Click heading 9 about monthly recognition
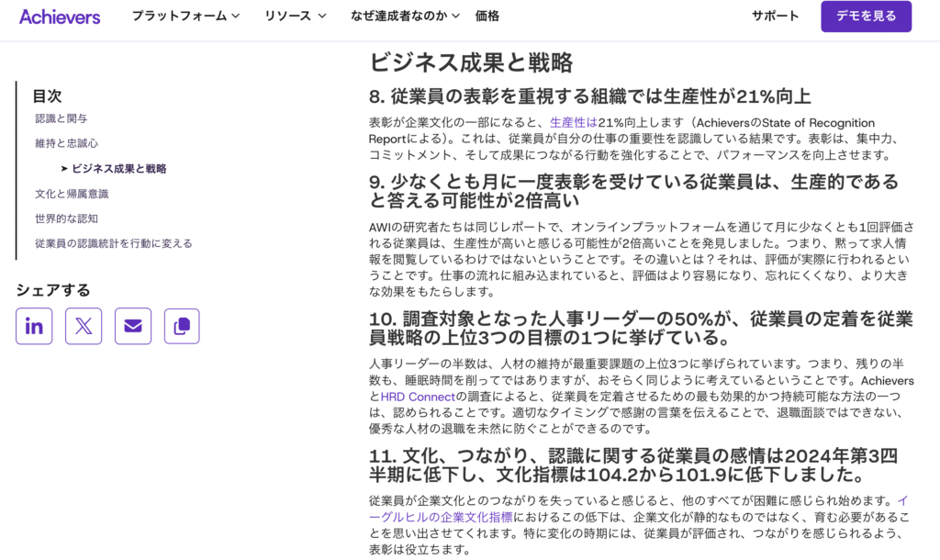This screenshot has width=940, height=560. (633, 191)
